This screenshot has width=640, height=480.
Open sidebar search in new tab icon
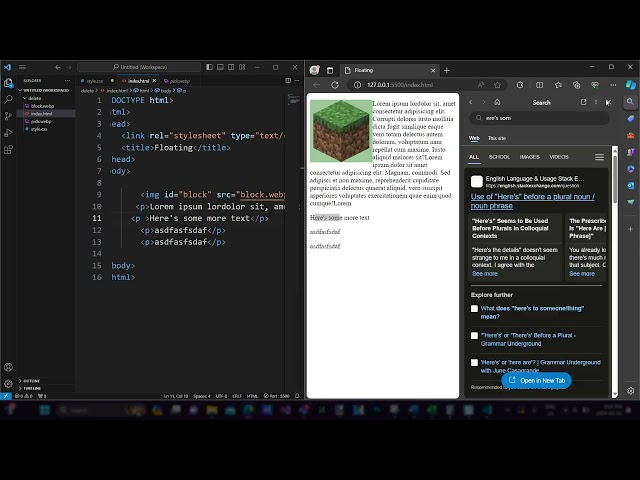click(x=583, y=102)
